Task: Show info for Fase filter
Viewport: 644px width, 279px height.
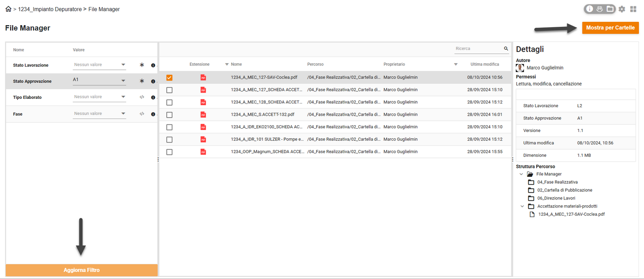Action: 153,114
